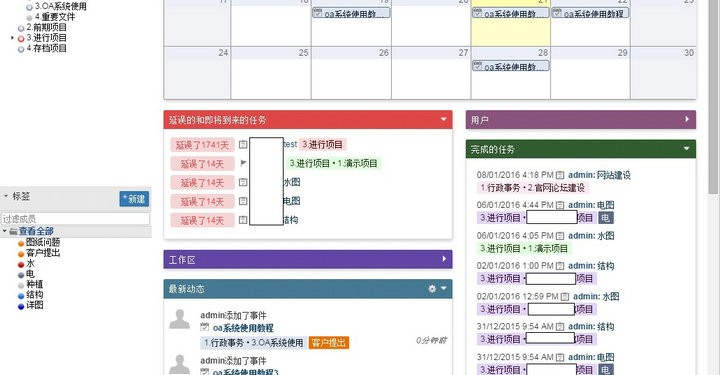
Task: Click the task icon beside 延误了1741天
Action: point(243,145)
